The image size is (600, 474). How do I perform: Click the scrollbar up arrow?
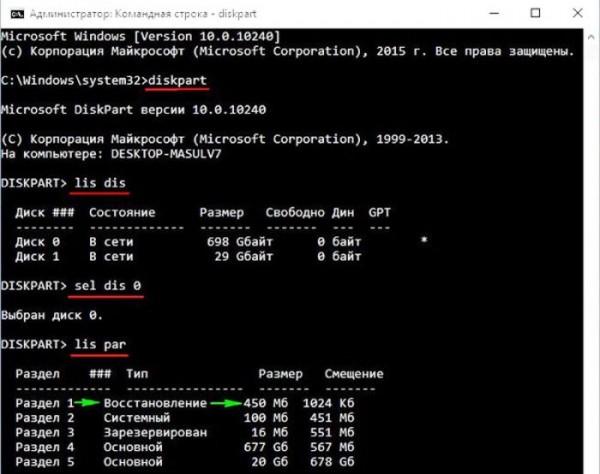(x=591, y=37)
